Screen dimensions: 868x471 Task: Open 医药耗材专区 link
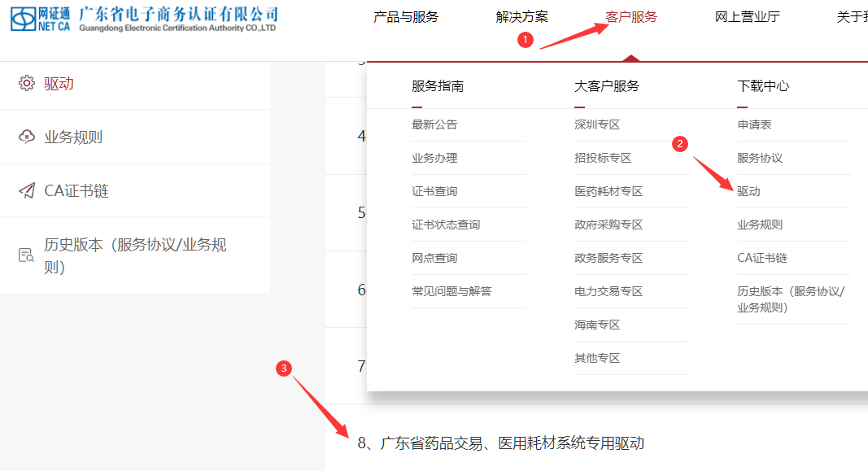pyautogui.click(x=608, y=191)
